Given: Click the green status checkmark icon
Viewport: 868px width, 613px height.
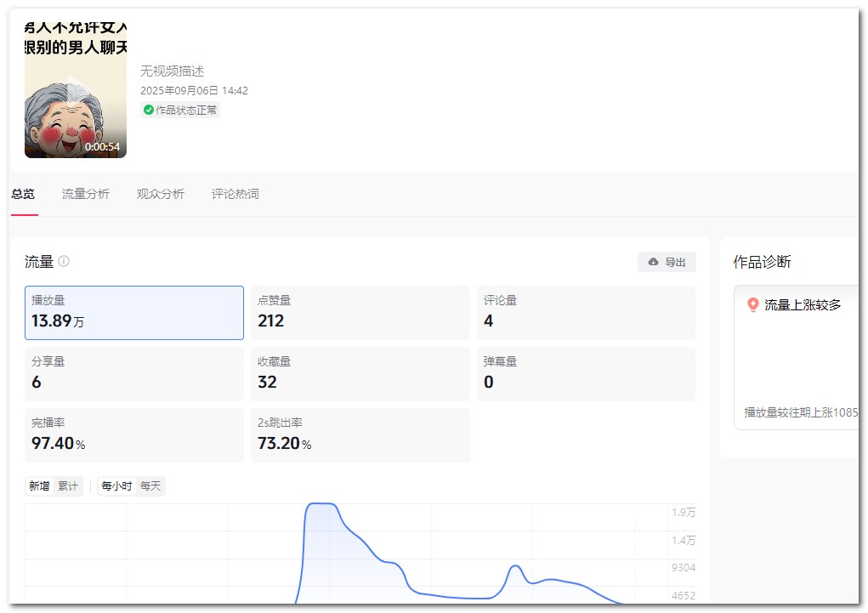Looking at the screenshot, I should coord(149,111).
